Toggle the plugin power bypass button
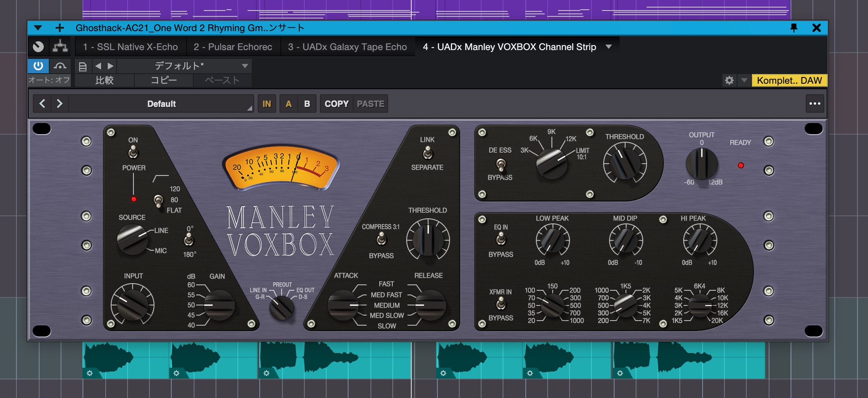 pyautogui.click(x=38, y=66)
